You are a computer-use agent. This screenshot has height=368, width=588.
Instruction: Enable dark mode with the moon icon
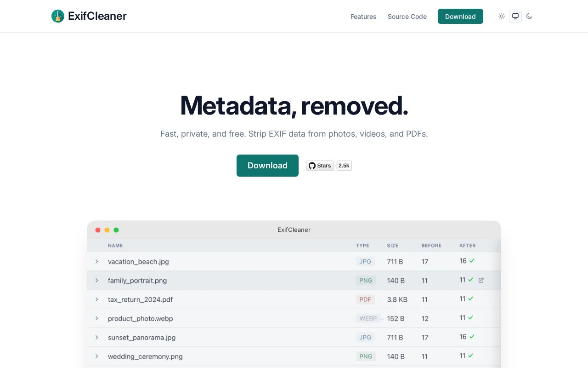(529, 16)
